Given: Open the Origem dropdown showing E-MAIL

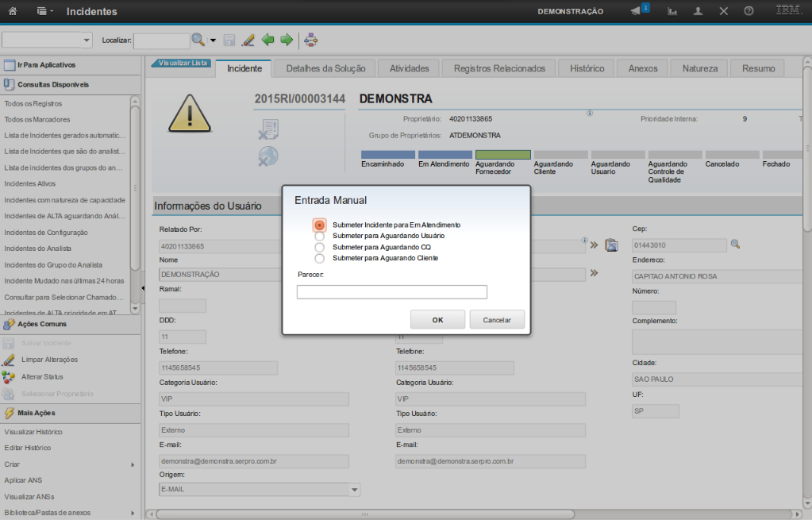Looking at the screenshot, I should click(355, 490).
